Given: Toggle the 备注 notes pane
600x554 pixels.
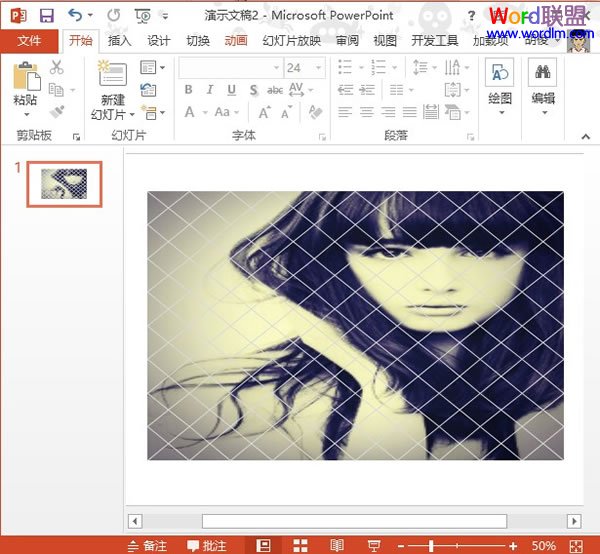Looking at the screenshot, I should [x=148, y=546].
